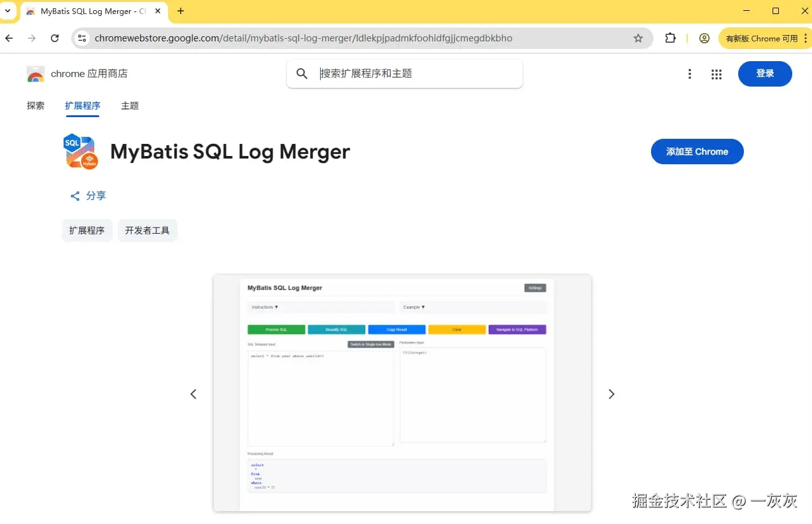Click yellow Clear button in preview
Screen dimensions: 812x524
click(457, 330)
